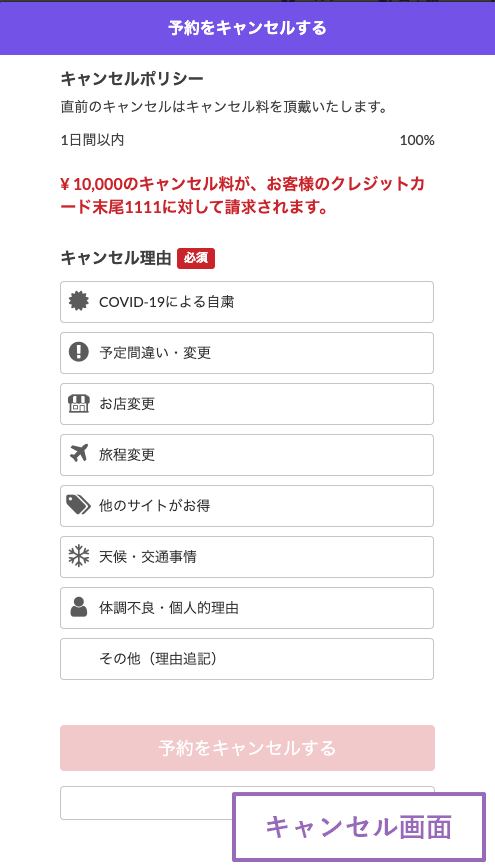Select COVID-19による自粛 as the reason
Viewport: 495px width, 868px height.
[247, 302]
